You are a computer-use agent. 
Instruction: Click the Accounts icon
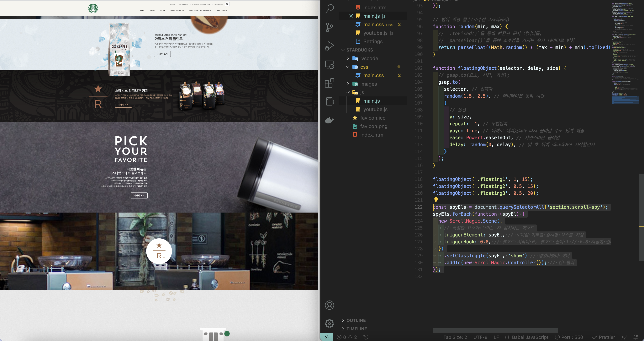click(x=329, y=305)
